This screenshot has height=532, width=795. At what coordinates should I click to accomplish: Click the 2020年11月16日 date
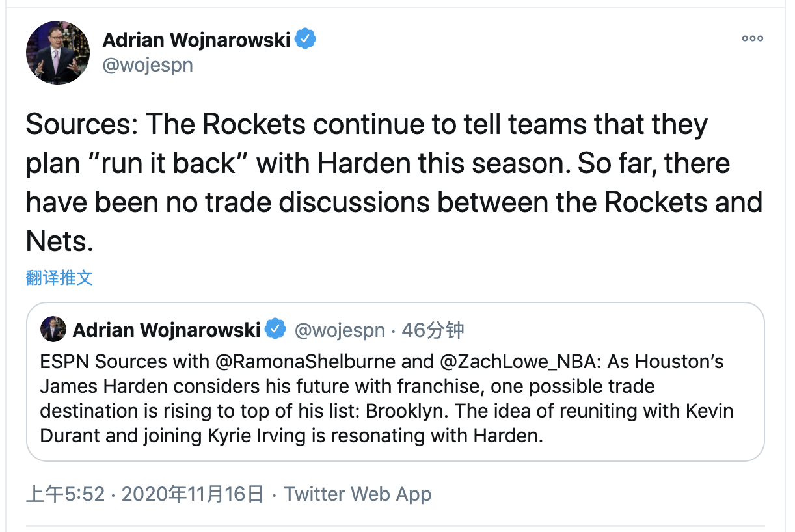point(193,494)
